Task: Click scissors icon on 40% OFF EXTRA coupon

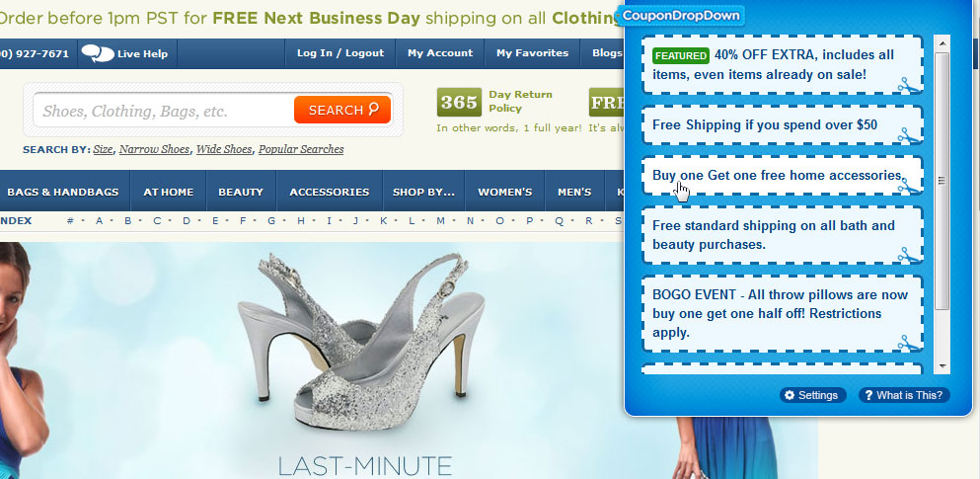Action: (x=909, y=86)
